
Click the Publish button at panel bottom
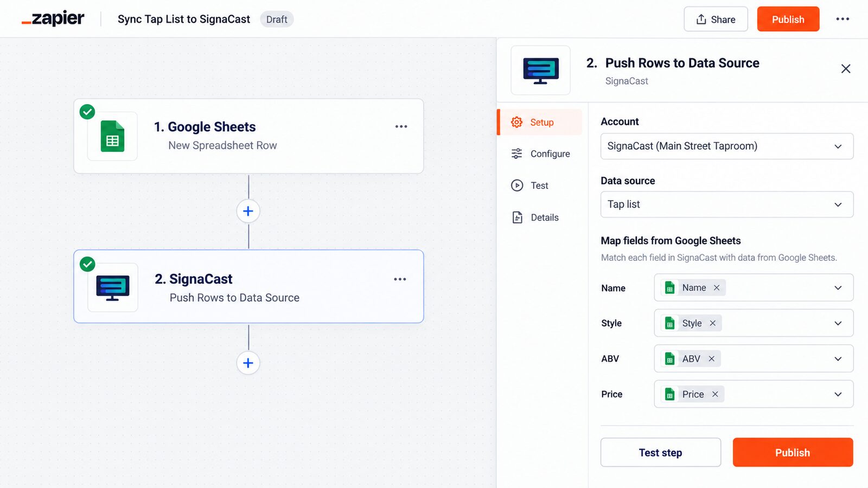(793, 452)
